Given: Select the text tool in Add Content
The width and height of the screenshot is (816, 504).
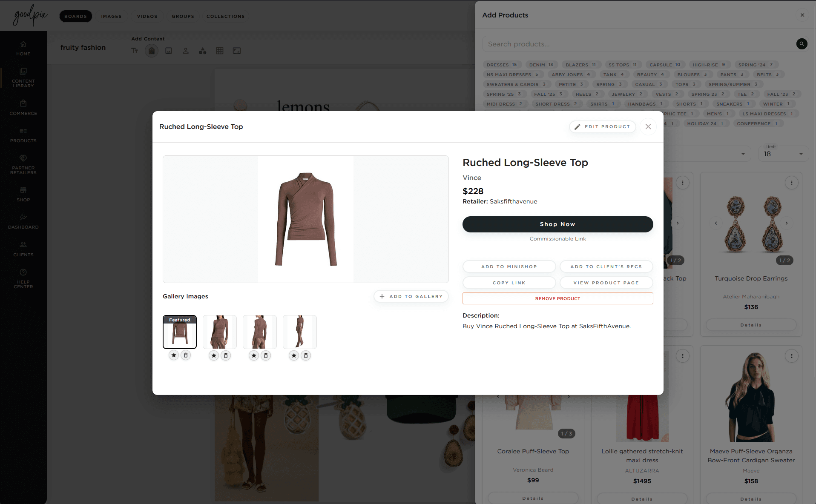Looking at the screenshot, I should 135,51.
